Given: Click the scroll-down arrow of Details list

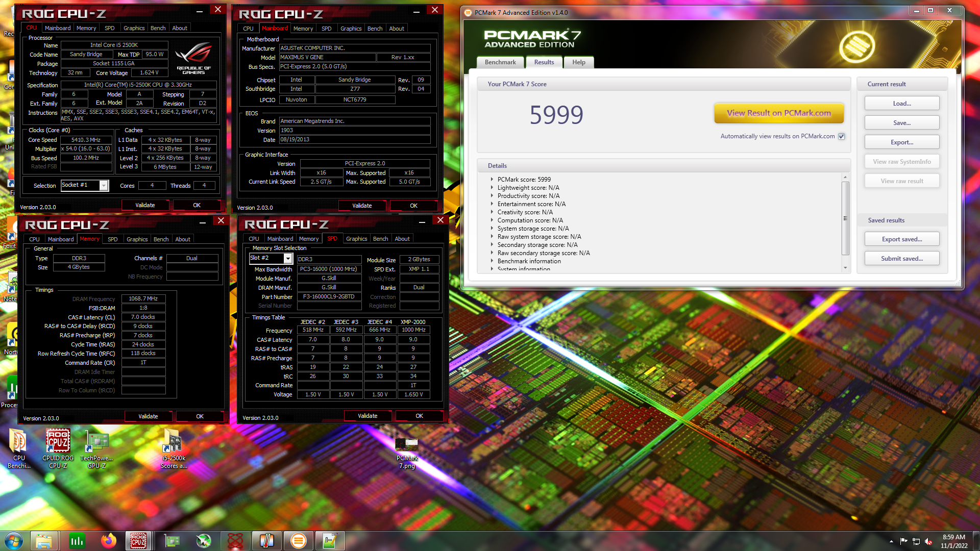Looking at the screenshot, I should coord(845,268).
